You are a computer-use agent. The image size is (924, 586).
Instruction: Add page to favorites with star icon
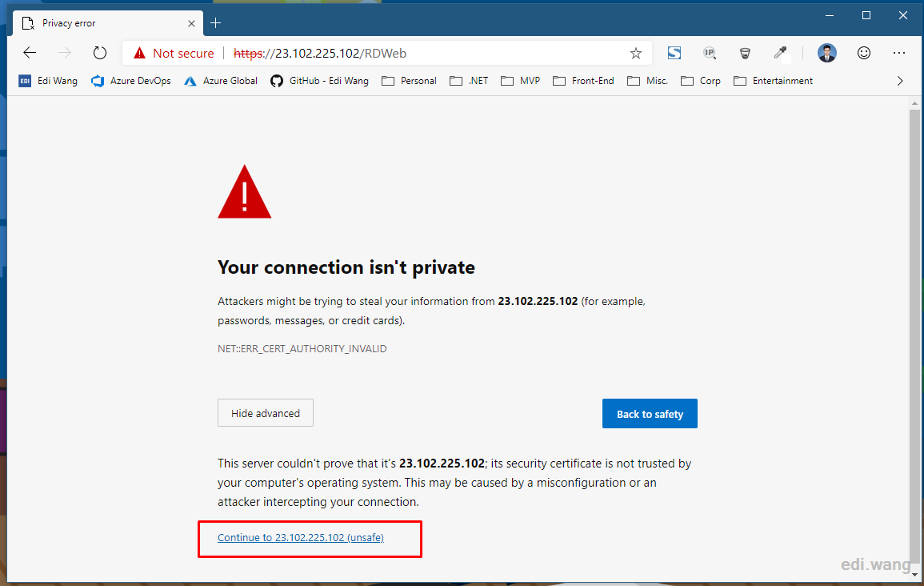point(635,54)
